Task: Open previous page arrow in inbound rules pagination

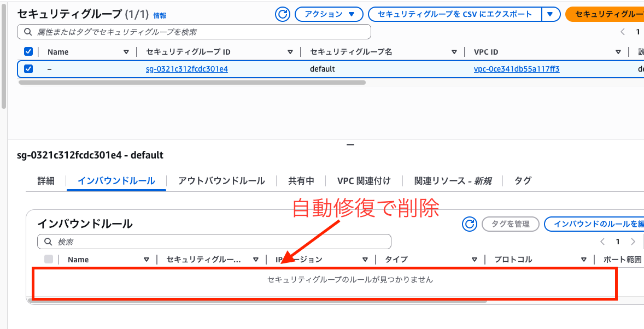Action: (602, 241)
